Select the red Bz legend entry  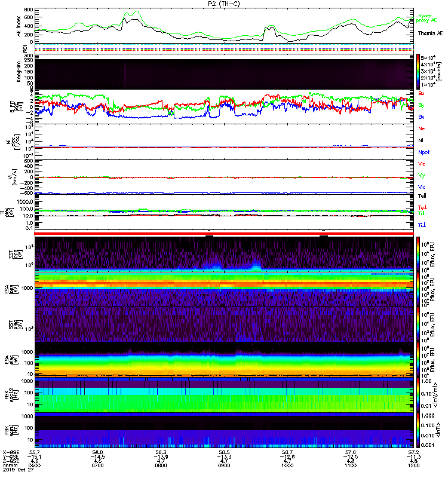point(421,93)
